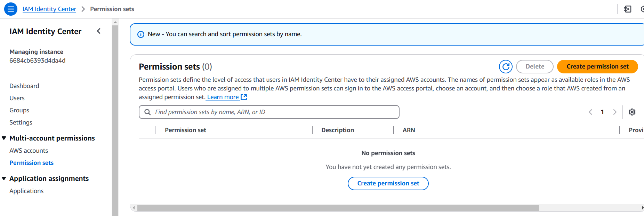This screenshot has height=216, width=644.
Task: Click the external link icon beside Learn more
Action: click(244, 97)
